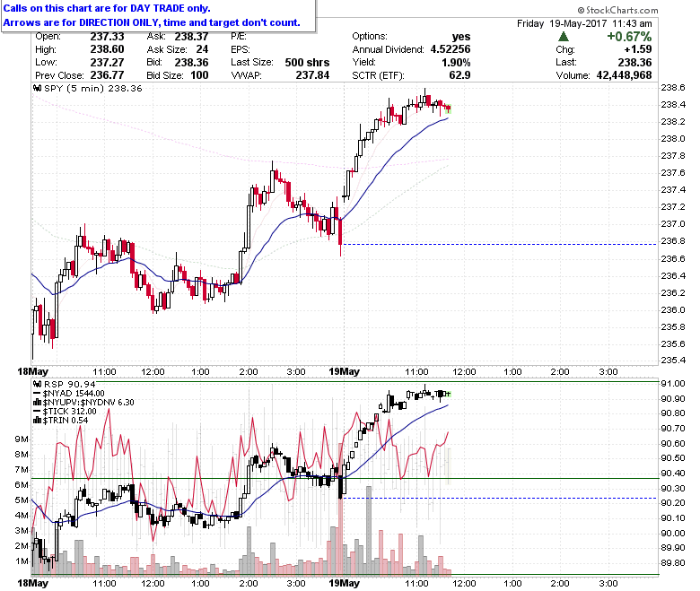Click the Ask Size value 24
This screenshot has height=591, width=700.
202,49
